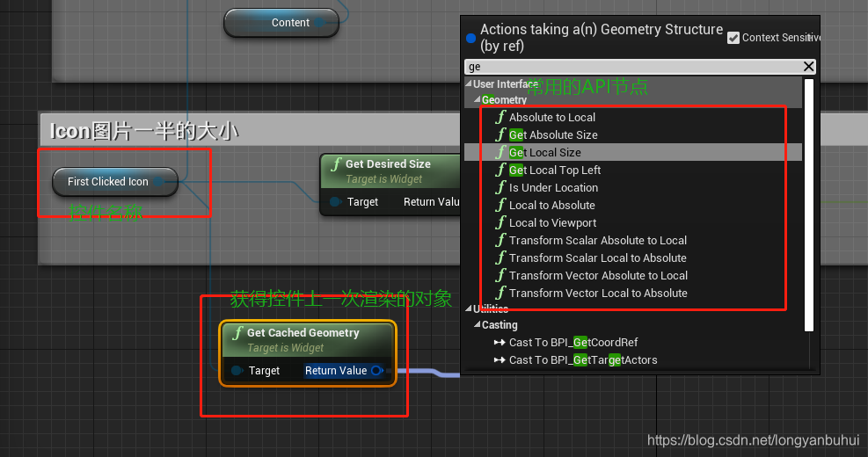Click function icon beside Transform Scalar Local to Absolute

pos(501,258)
